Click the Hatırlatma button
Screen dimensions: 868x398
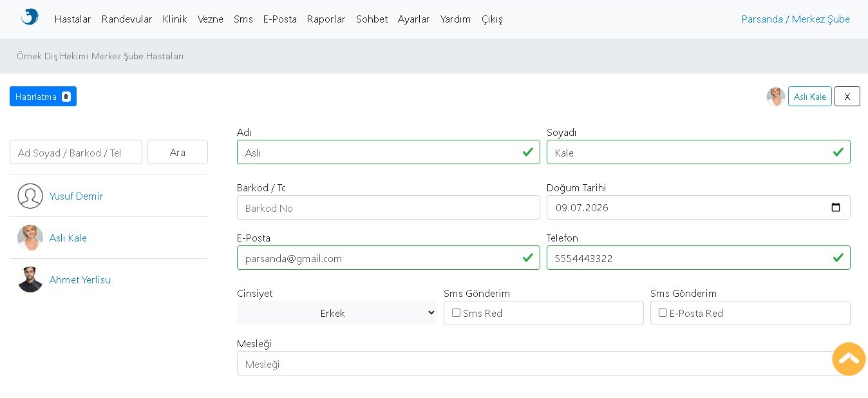point(43,97)
